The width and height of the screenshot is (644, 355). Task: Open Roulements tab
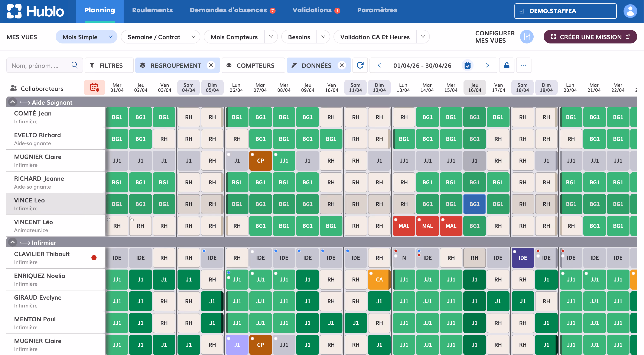pos(152,10)
